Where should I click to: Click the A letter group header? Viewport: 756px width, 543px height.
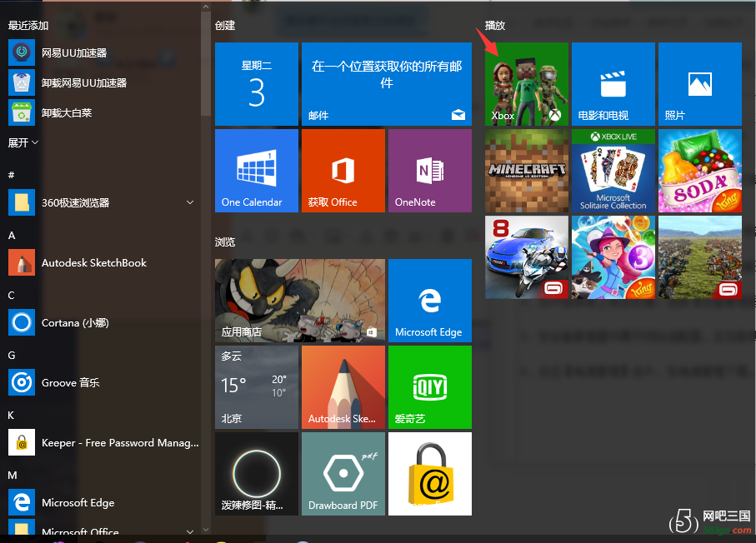click(x=12, y=235)
